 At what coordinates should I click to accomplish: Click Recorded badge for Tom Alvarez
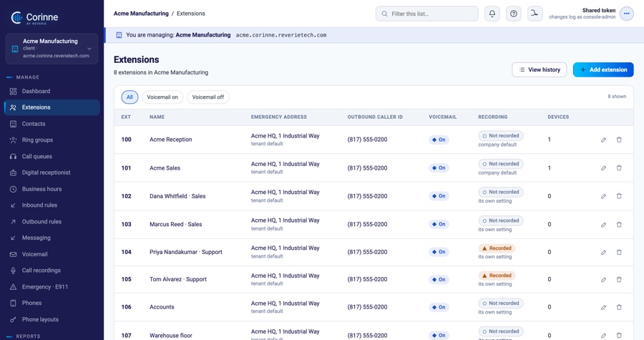pyautogui.click(x=497, y=276)
